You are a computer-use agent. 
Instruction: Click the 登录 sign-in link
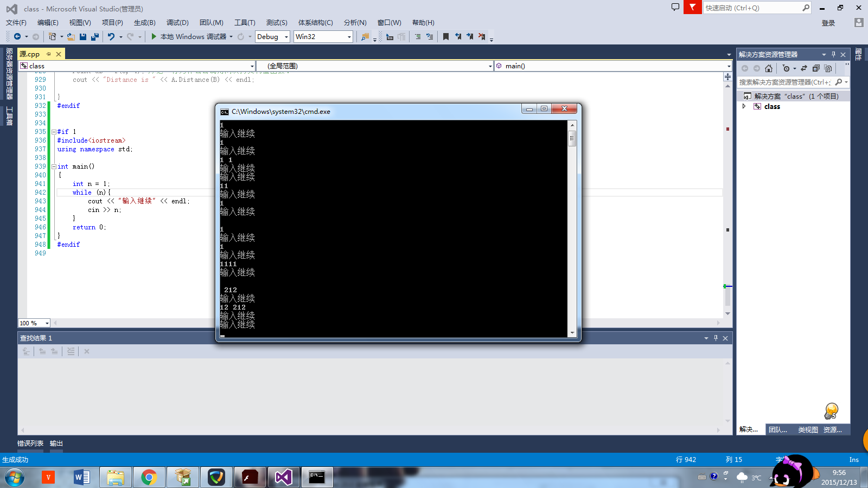pos(828,23)
